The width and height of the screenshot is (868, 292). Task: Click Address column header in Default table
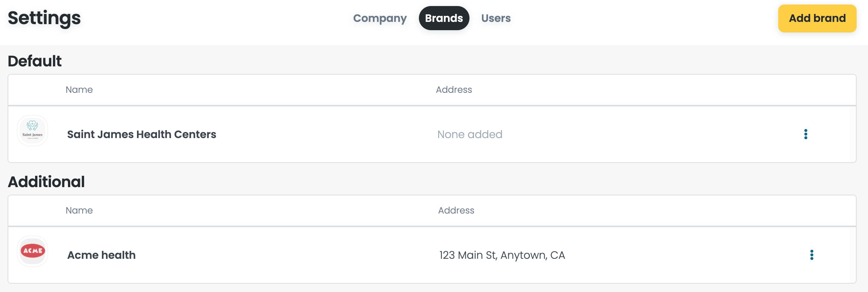454,90
